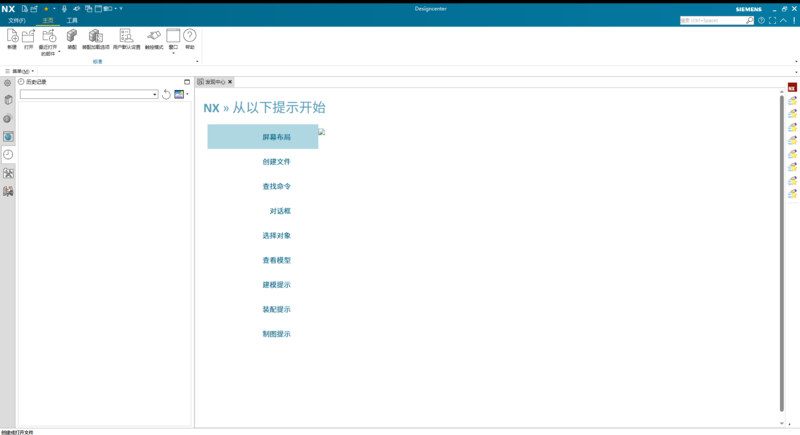Open the 菜单(M) dropdown menu
Viewport: 800px width, 435px height.
tap(19, 71)
